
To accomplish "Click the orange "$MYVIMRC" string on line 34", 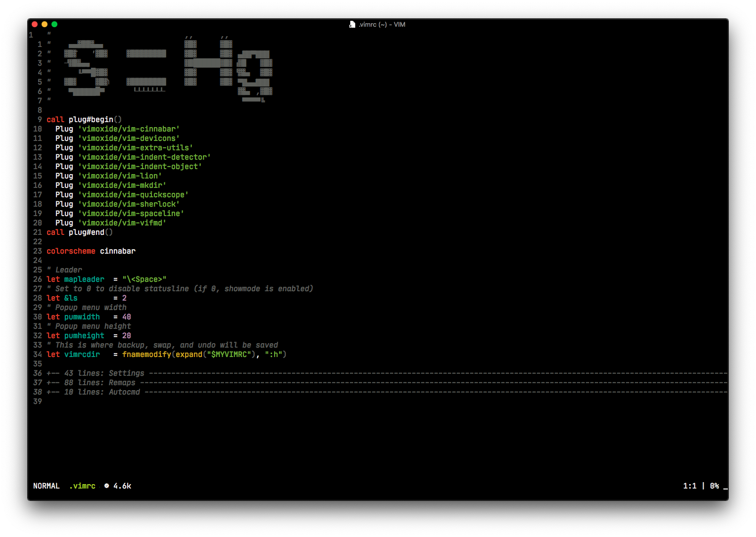I will click(229, 354).
